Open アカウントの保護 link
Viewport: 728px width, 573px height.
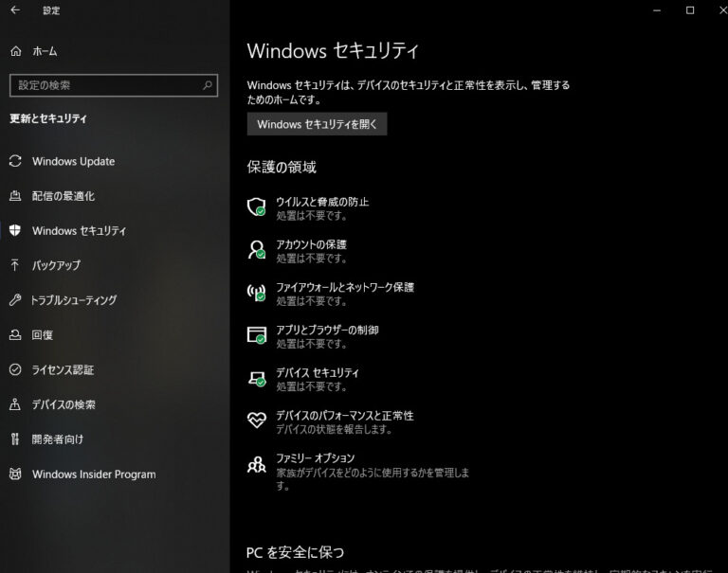pyautogui.click(x=312, y=244)
